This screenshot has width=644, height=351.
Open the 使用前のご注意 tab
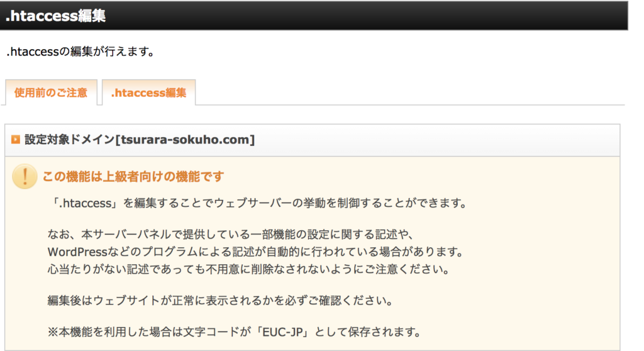[x=50, y=93]
